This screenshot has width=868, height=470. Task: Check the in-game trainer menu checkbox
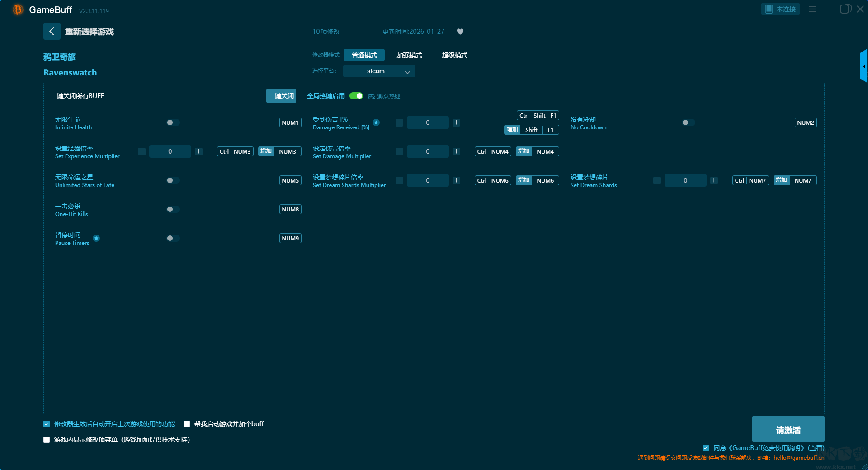point(47,440)
